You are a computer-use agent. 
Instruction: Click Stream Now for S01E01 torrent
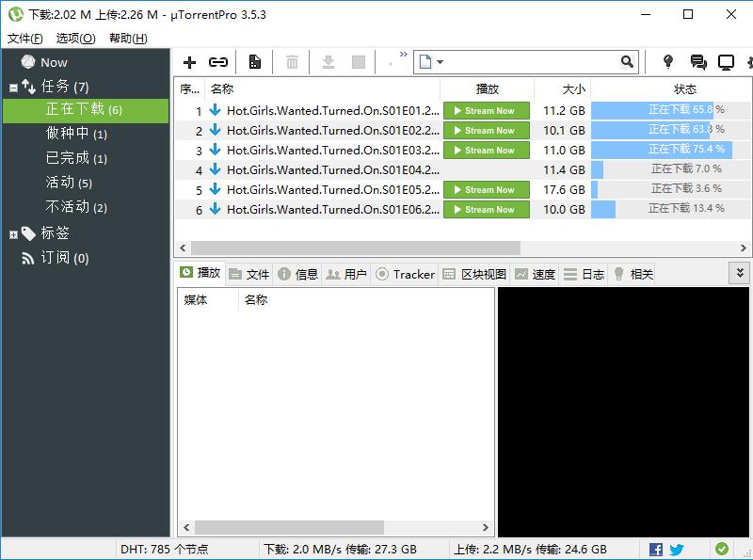coord(487,110)
